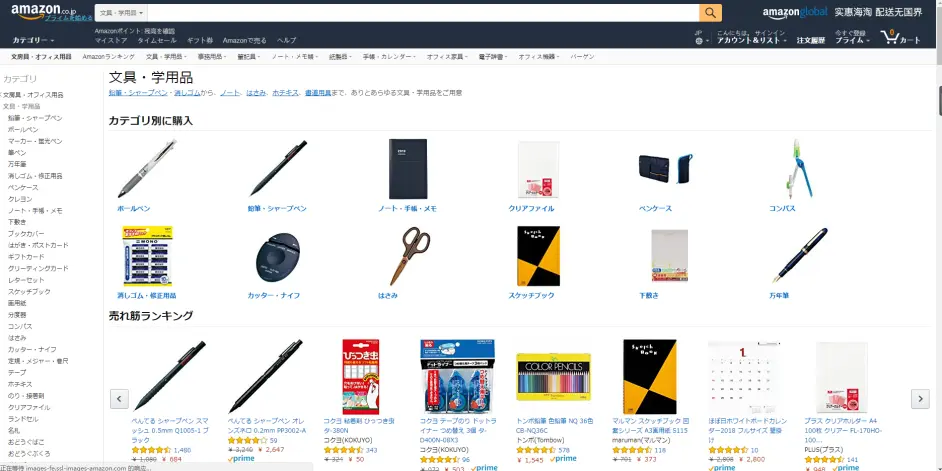The height and width of the screenshot is (471, 942).
Task: Click the orange search magnifier button
Action: 710,13
